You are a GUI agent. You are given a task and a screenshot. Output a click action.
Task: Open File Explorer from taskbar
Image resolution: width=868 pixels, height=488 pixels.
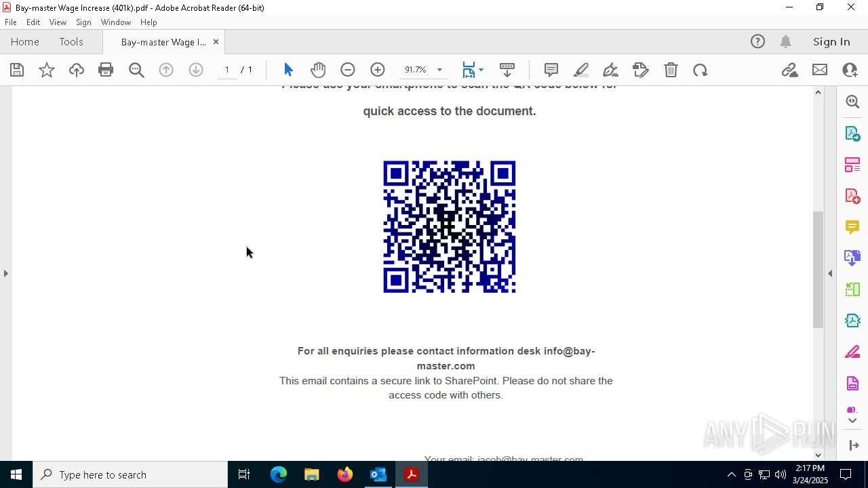[311, 474]
